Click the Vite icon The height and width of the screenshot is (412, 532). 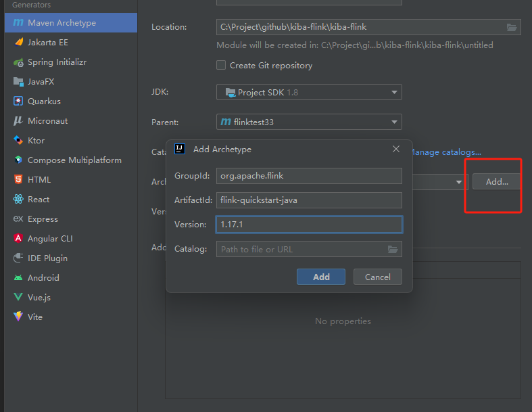18,317
